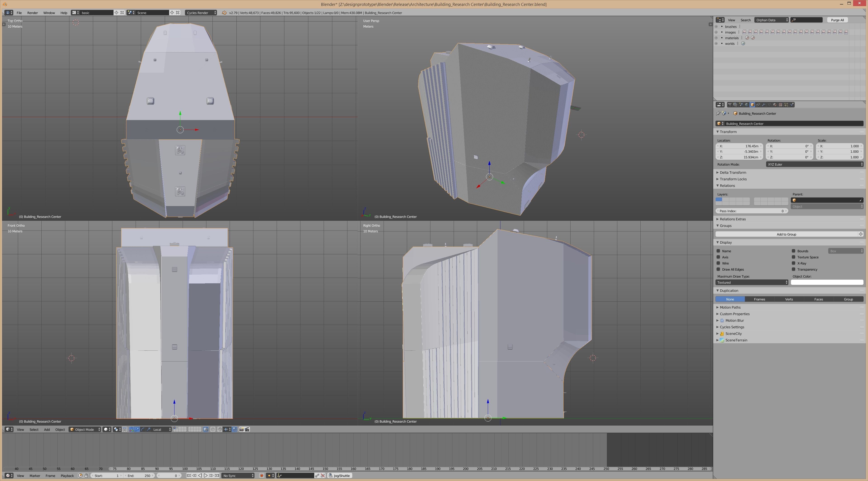This screenshot has width=868, height=481.
Task: Enable the scale manipulator icon
Action: click(148, 429)
